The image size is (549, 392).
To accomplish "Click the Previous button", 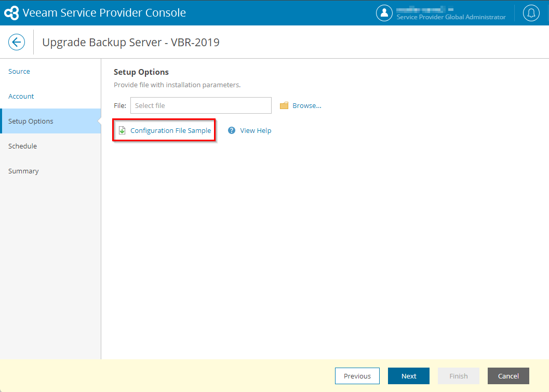I will pyautogui.click(x=357, y=376).
